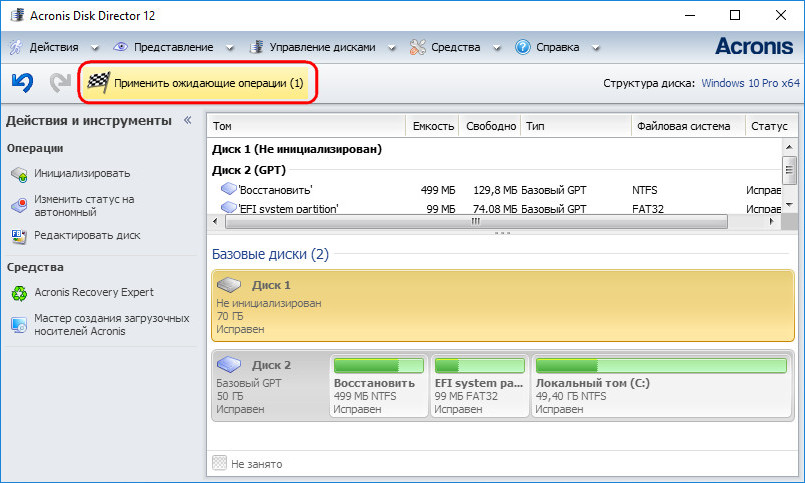
Task: Click the horizontal scrollbar thumb in volume list
Action: click(476, 222)
